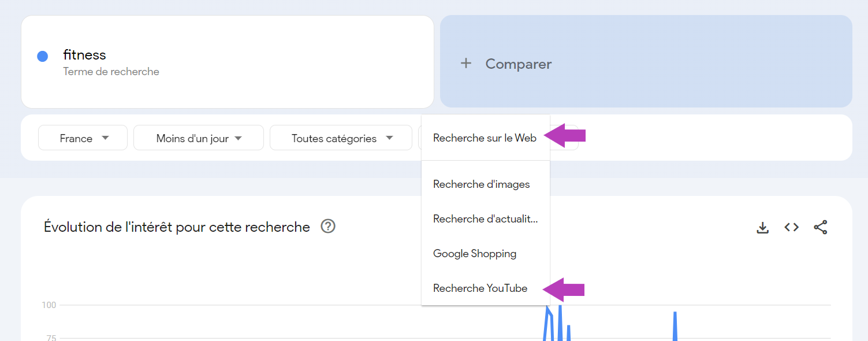Screen dimensions: 868x341
Task: Select the Google Shopping search type
Action: pyautogui.click(x=474, y=253)
